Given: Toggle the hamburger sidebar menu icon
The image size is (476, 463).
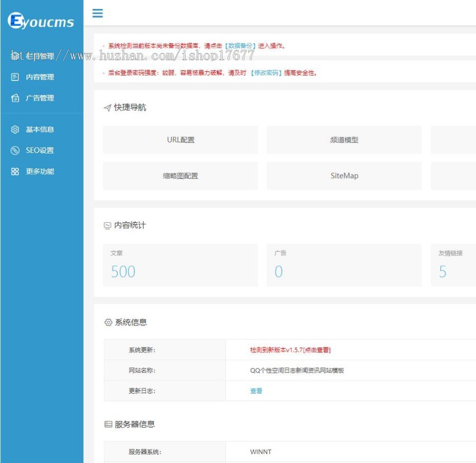Looking at the screenshot, I should click(97, 13).
